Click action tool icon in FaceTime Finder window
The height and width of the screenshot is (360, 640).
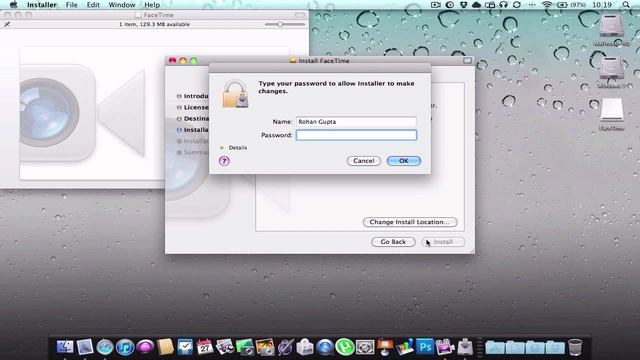pyautogui.click(x=7, y=24)
